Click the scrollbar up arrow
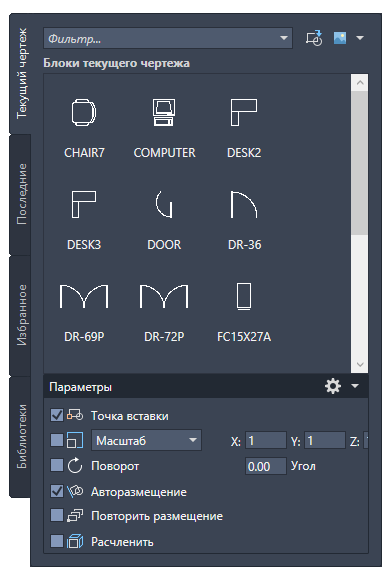The width and height of the screenshot is (392, 580). point(360,83)
